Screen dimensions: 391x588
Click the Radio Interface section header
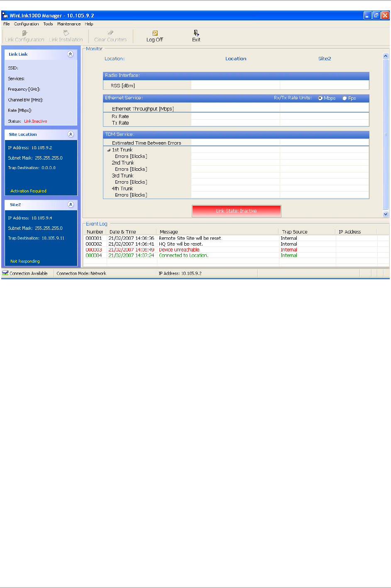tap(236, 76)
